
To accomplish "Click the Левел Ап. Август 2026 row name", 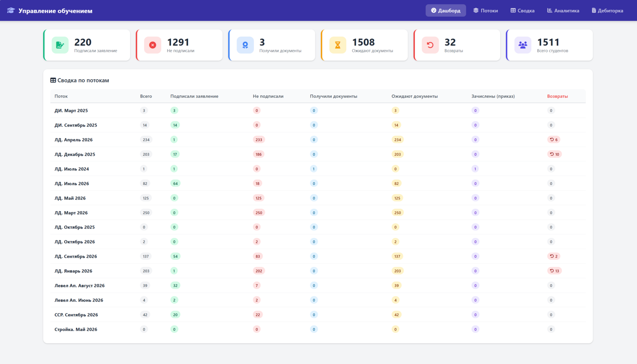I will 80,286.
